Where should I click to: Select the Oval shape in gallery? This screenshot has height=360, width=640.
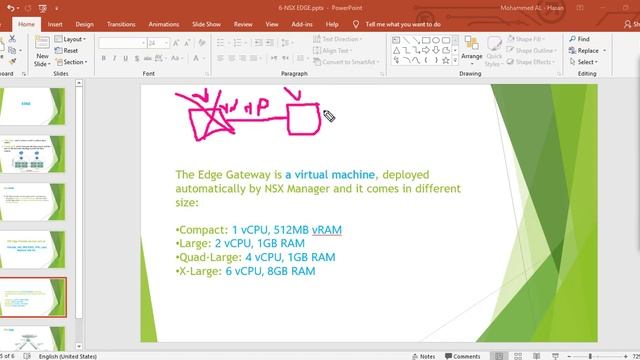tap(436, 40)
